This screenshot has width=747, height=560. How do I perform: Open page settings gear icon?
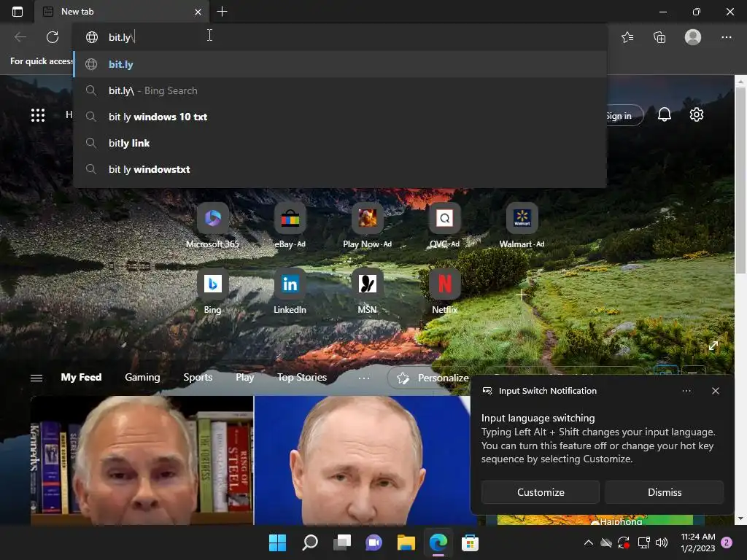pos(696,114)
